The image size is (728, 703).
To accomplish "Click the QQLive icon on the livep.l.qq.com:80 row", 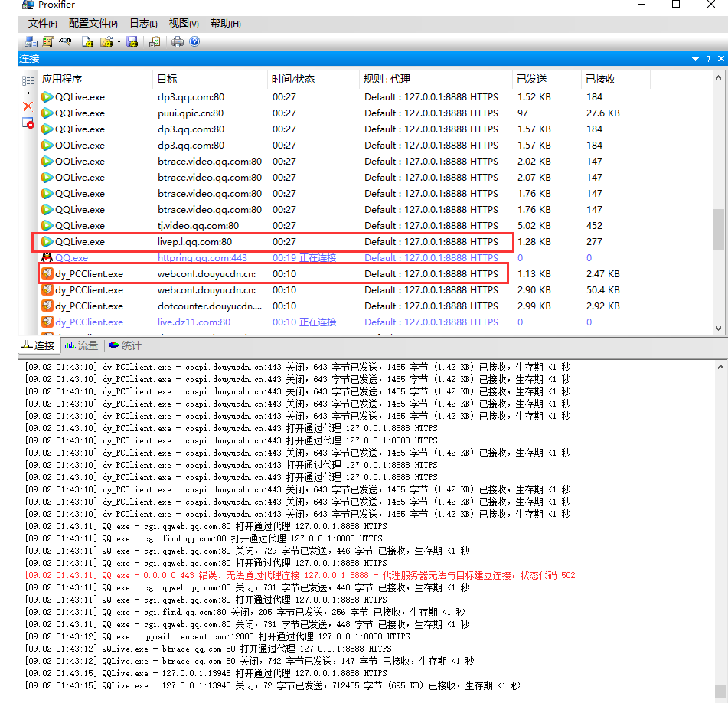I will (47, 241).
